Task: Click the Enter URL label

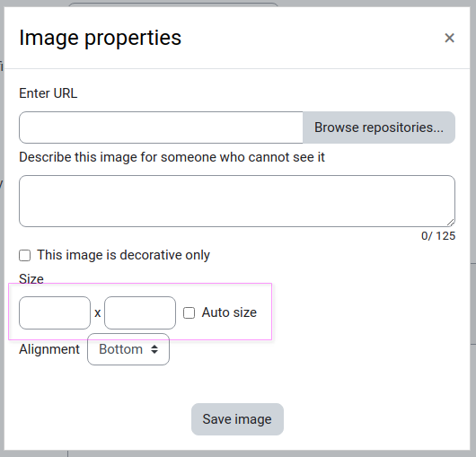Action: click(48, 93)
